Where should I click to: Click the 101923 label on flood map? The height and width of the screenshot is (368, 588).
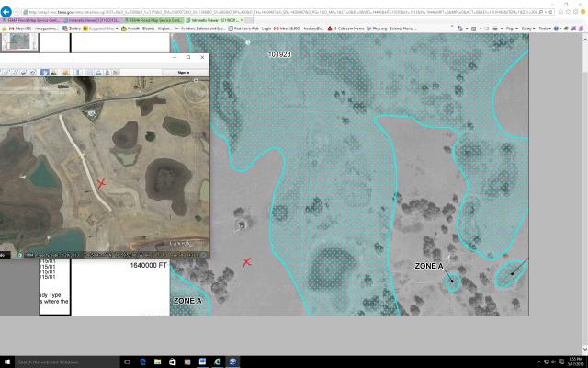279,54
